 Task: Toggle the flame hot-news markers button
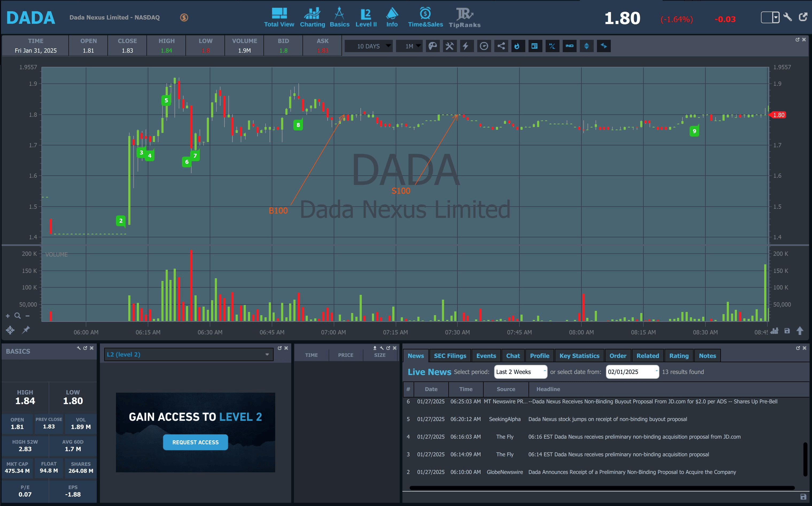[517, 46]
